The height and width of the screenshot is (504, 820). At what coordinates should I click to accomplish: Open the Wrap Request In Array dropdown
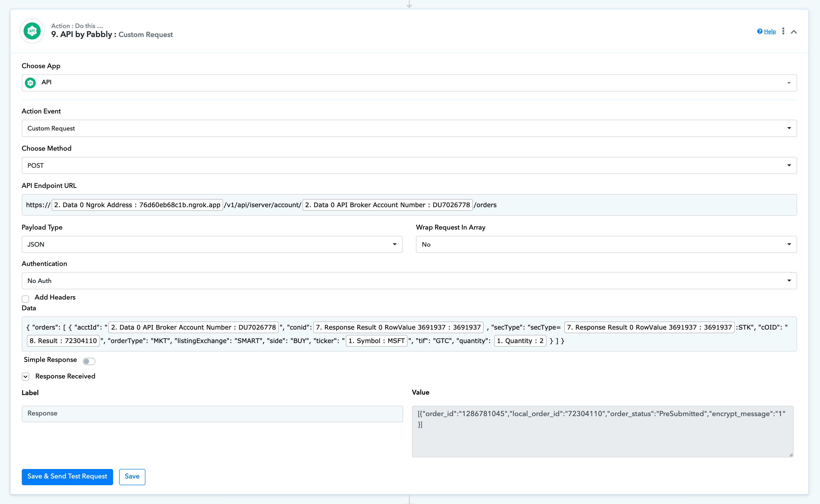(606, 244)
